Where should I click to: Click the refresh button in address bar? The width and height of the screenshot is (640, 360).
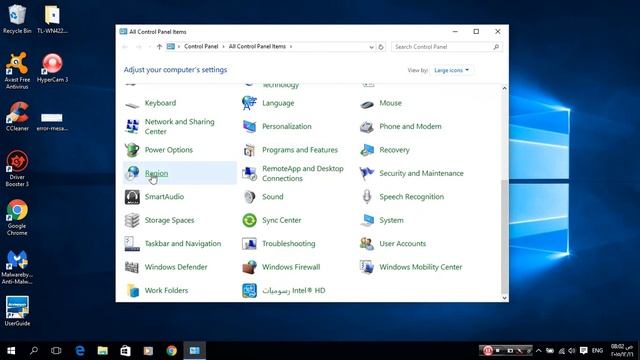(x=381, y=47)
